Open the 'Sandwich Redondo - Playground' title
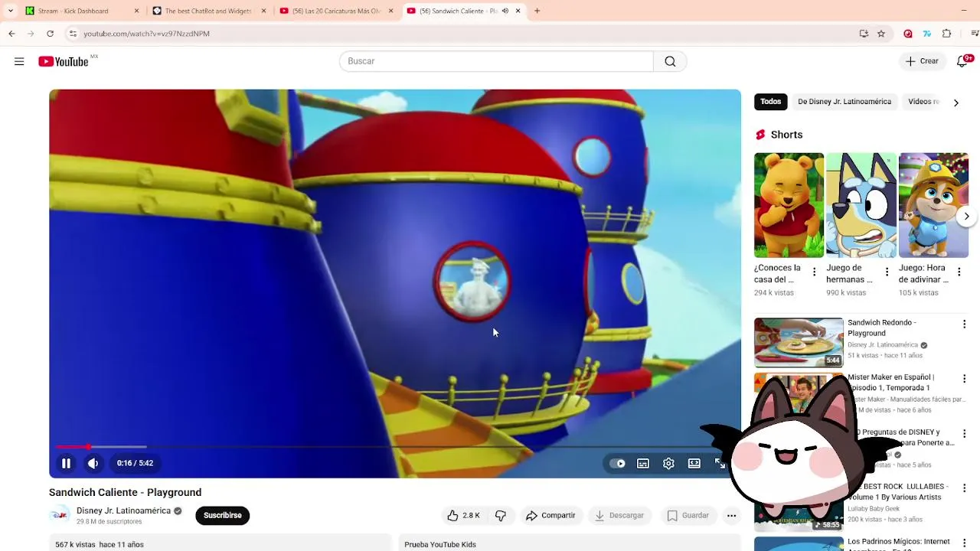The width and height of the screenshot is (980, 551). [882, 328]
